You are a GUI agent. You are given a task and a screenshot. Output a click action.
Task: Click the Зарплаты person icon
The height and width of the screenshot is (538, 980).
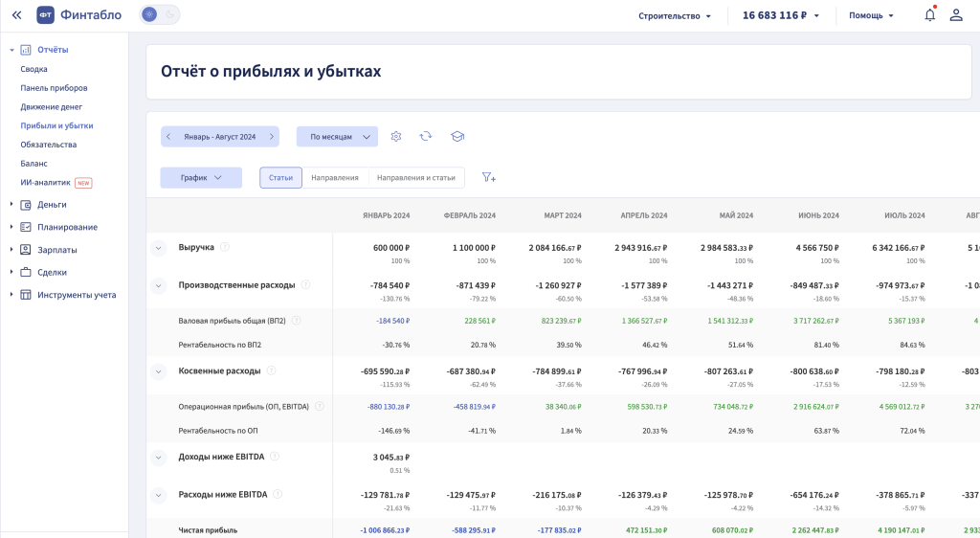click(x=26, y=249)
